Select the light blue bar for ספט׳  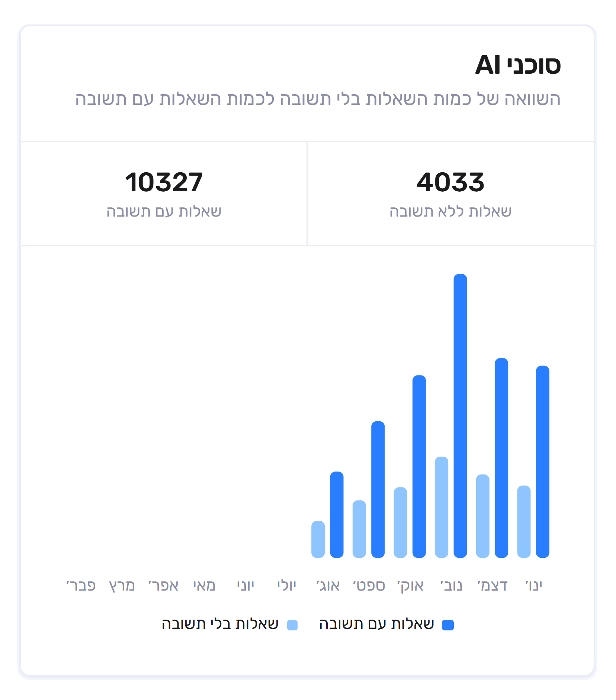tap(359, 529)
